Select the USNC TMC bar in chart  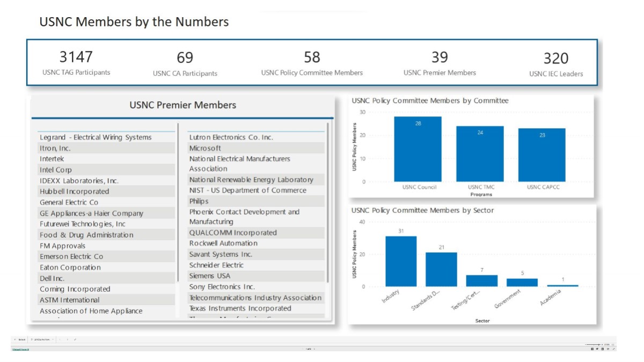point(480,154)
